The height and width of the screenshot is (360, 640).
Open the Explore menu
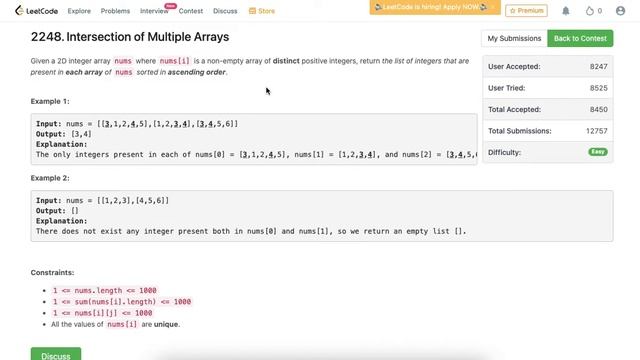coord(79,11)
